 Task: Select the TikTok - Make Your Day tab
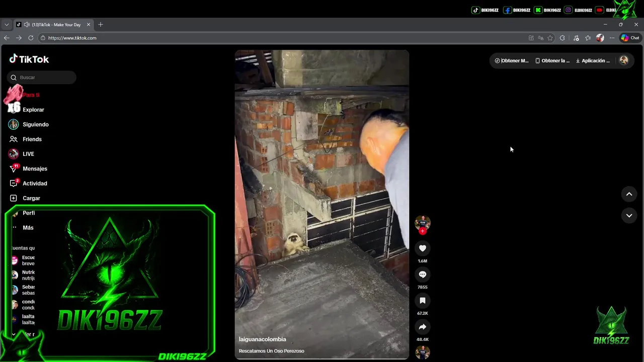53,24
